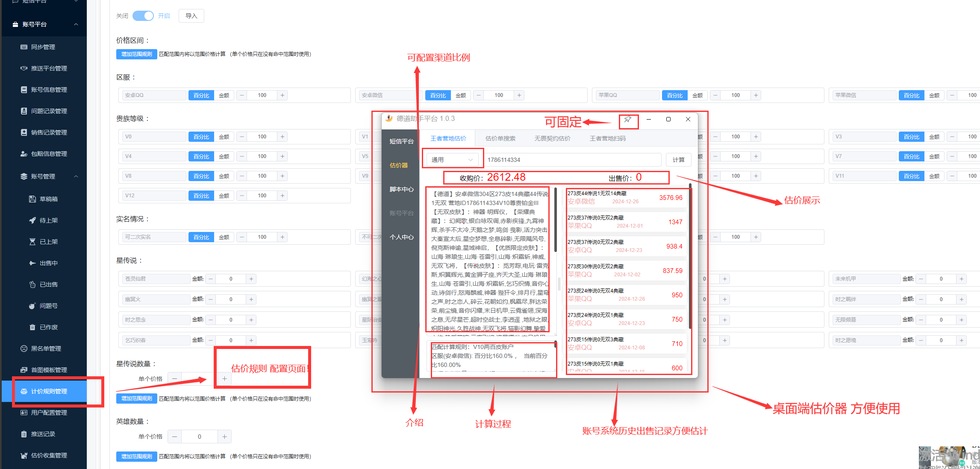
Task: Switch to 估价单搜索 tab
Action: tap(500, 138)
